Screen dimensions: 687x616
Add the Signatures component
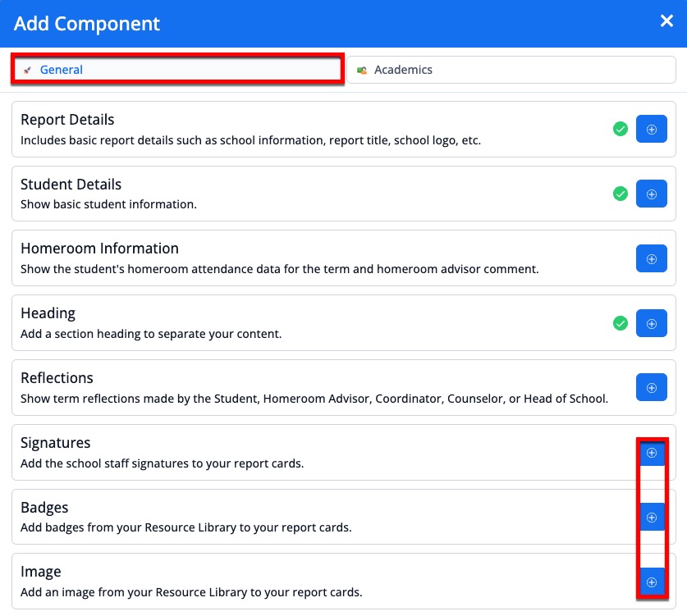coord(651,453)
